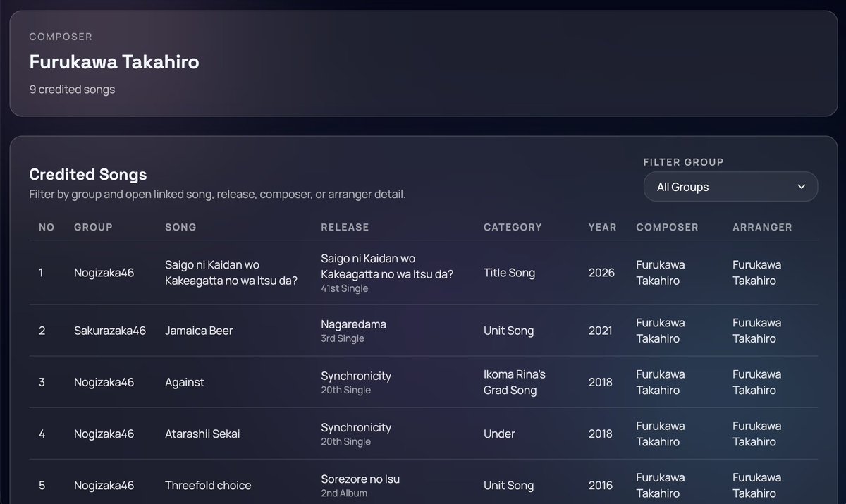Click year 2018 in Atarashii Sekai row

coord(601,434)
